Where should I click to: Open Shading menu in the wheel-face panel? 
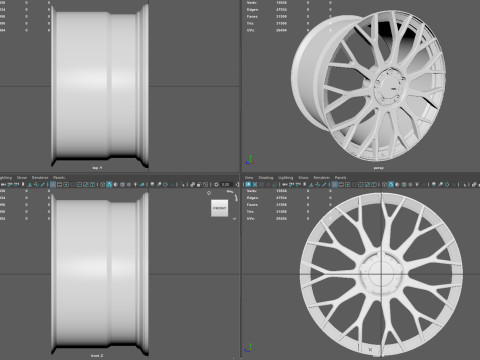coord(266,178)
